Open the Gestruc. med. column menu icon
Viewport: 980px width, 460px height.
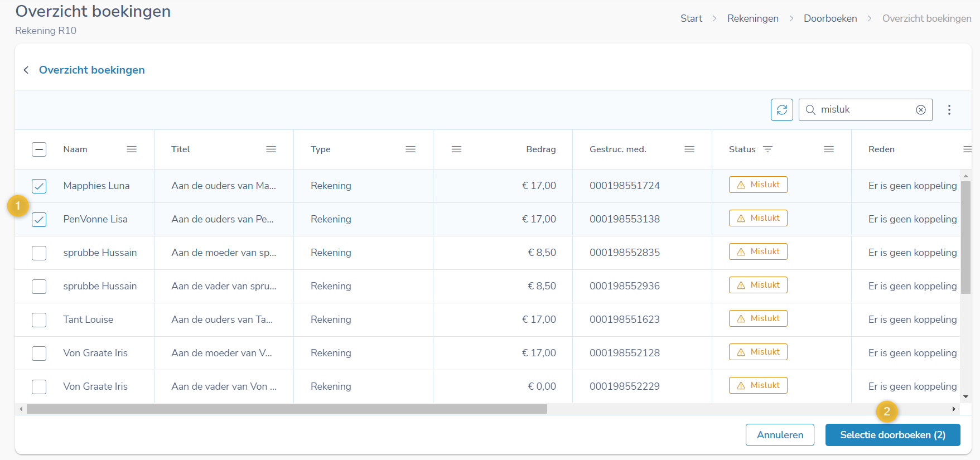click(x=689, y=149)
